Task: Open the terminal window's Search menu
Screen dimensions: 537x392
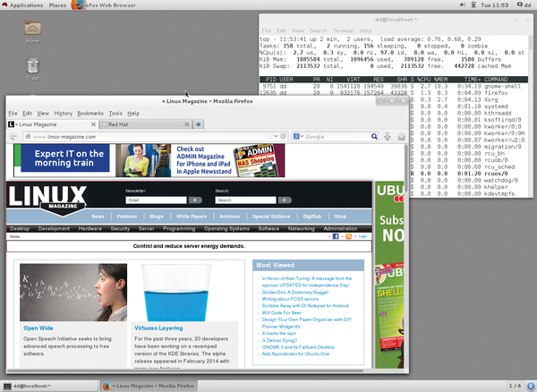Action: point(319,30)
